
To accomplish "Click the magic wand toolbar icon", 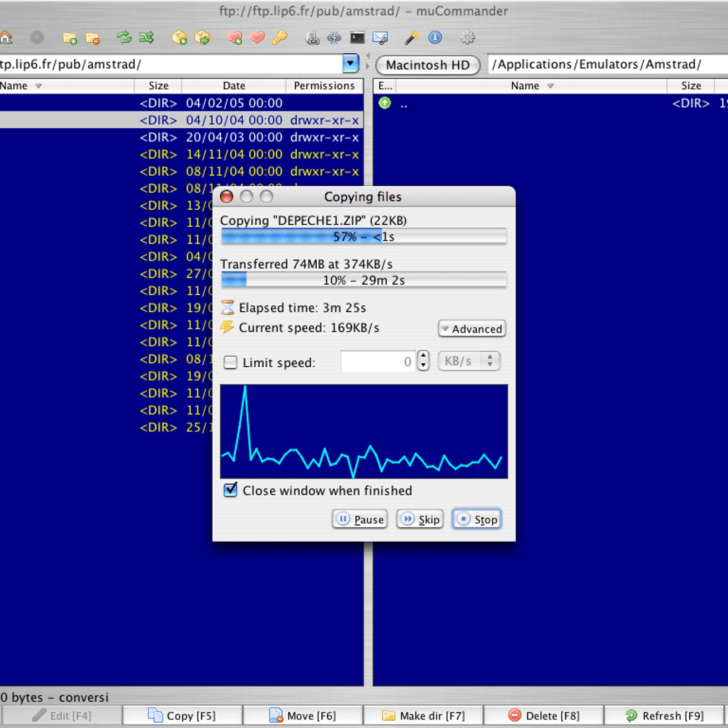I will (x=412, y=38).
